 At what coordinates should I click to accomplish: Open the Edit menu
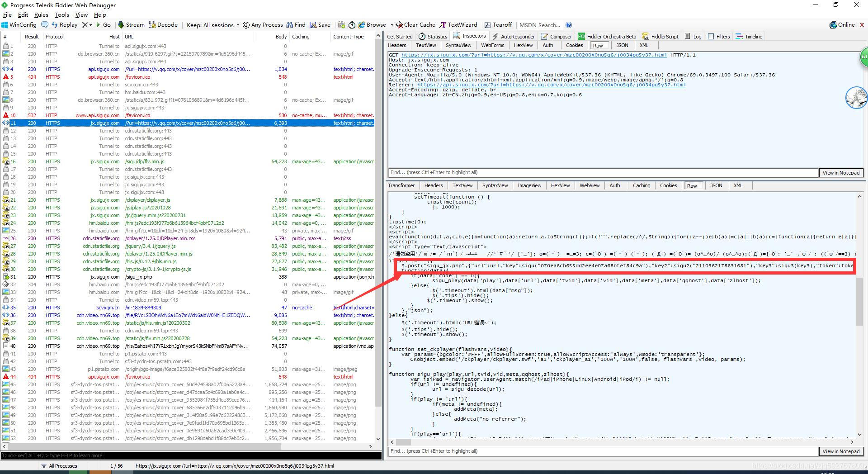click(23, 15)
